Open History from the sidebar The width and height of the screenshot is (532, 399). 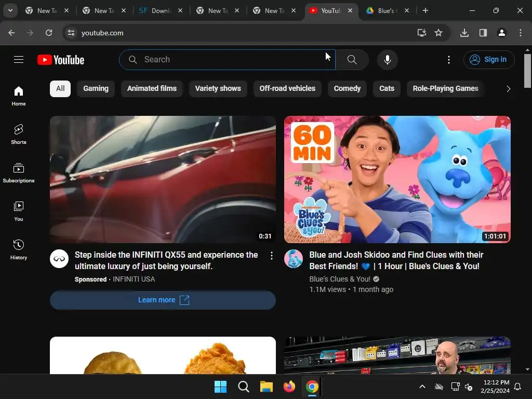(19, 249)
